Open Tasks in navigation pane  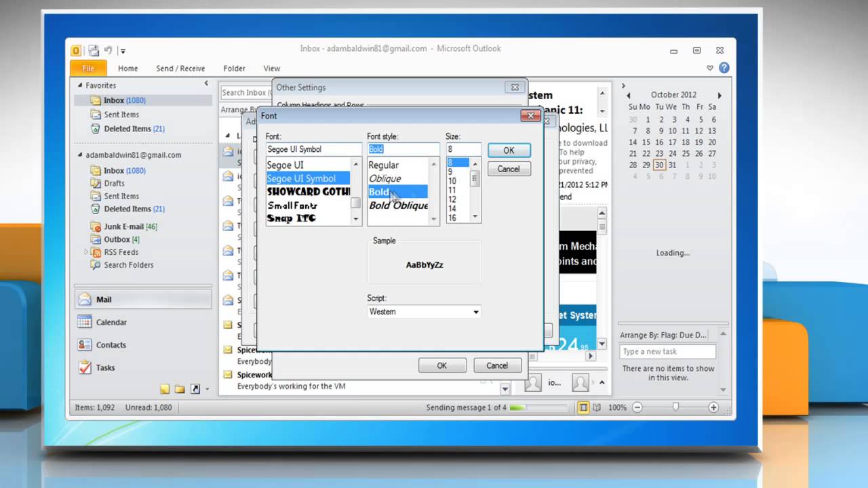click(143, 367)
